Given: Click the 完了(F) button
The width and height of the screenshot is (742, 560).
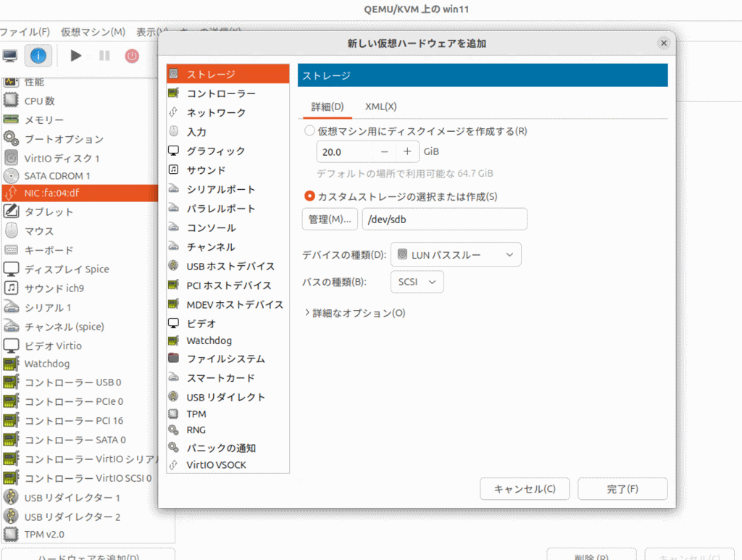Looking at the screenshot, I should pos(622,489).
